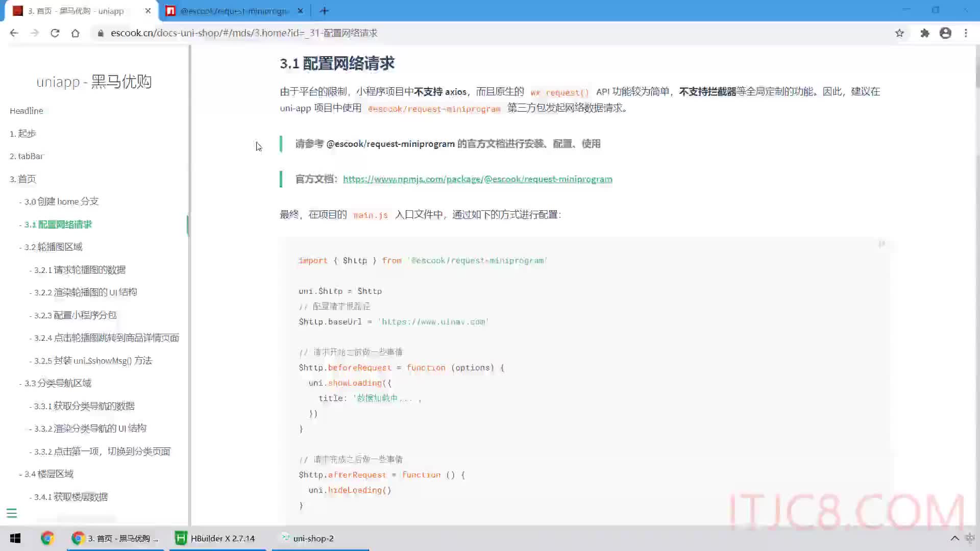Viewport: 980px width, 551px height.
Task: Click the 'uni.$http = $http' code line
Action: [340, 291]
